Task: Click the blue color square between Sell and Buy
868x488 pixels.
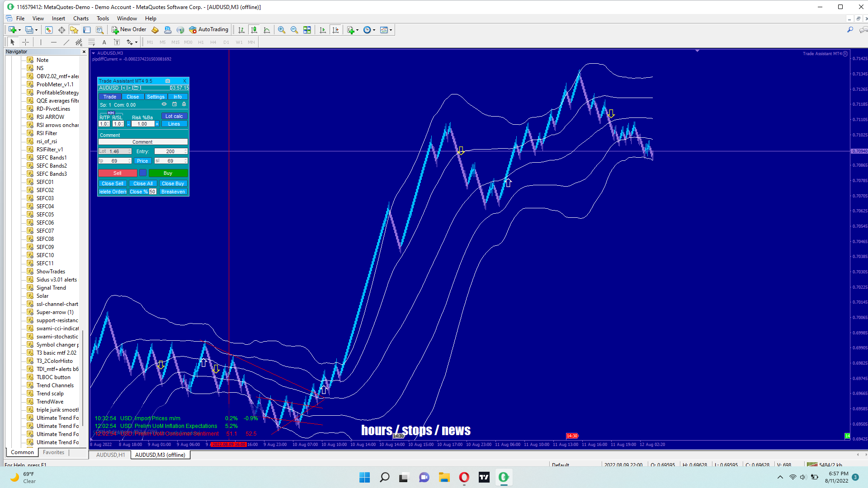Action: pyautogui.click(x=143, y=173)
